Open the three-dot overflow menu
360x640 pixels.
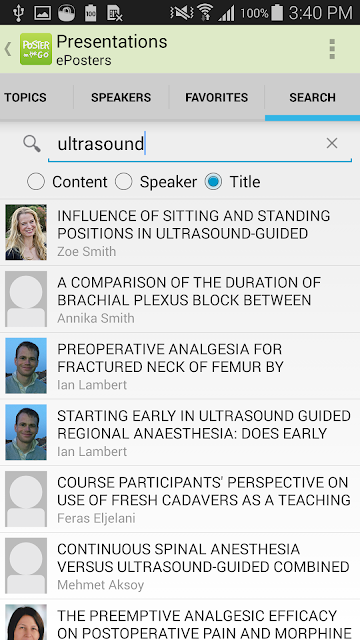pos(332,49)
